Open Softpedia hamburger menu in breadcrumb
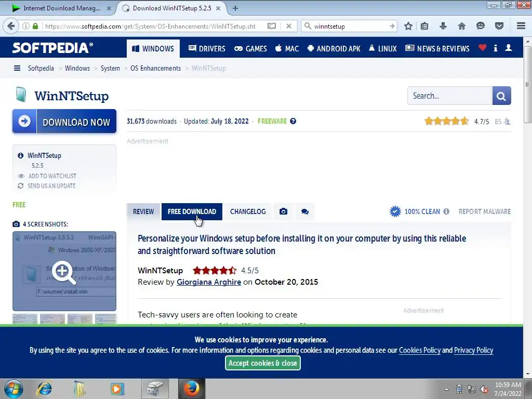532x399 pixels. [x=17, y=68]
